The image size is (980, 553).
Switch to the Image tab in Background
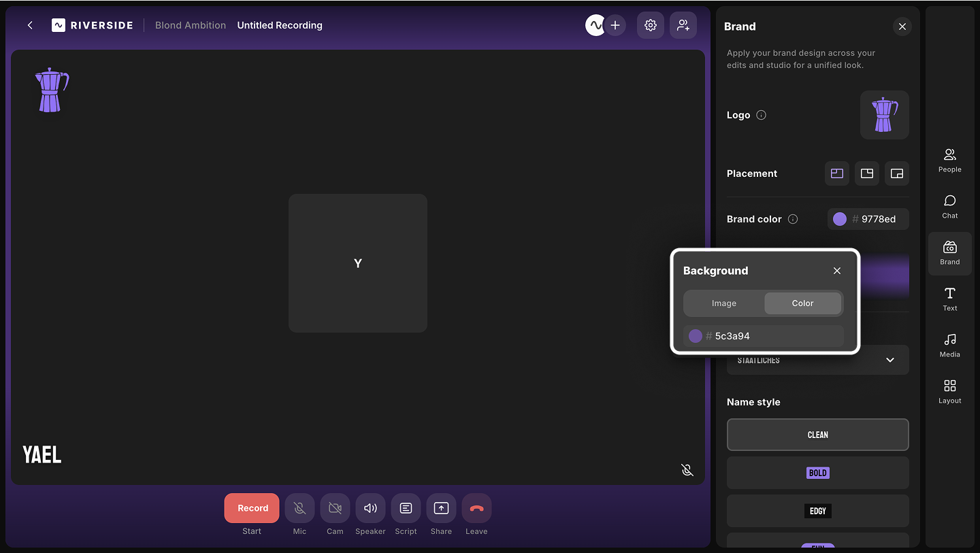723,303
